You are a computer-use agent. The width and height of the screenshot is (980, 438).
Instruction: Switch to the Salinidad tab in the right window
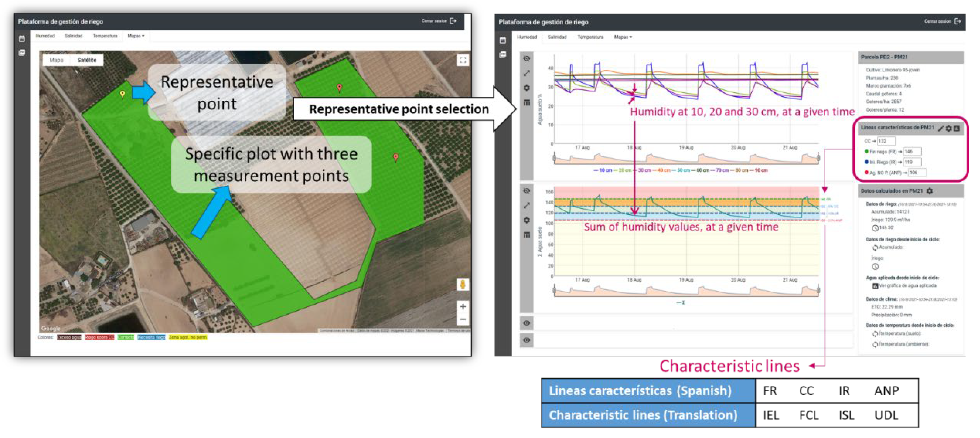pos(557,37)
